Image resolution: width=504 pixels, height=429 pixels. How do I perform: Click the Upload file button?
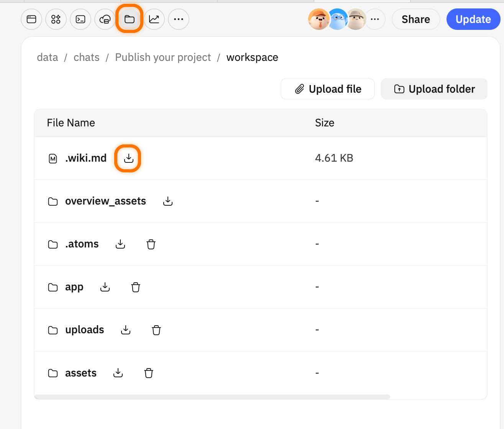[328, 89]
